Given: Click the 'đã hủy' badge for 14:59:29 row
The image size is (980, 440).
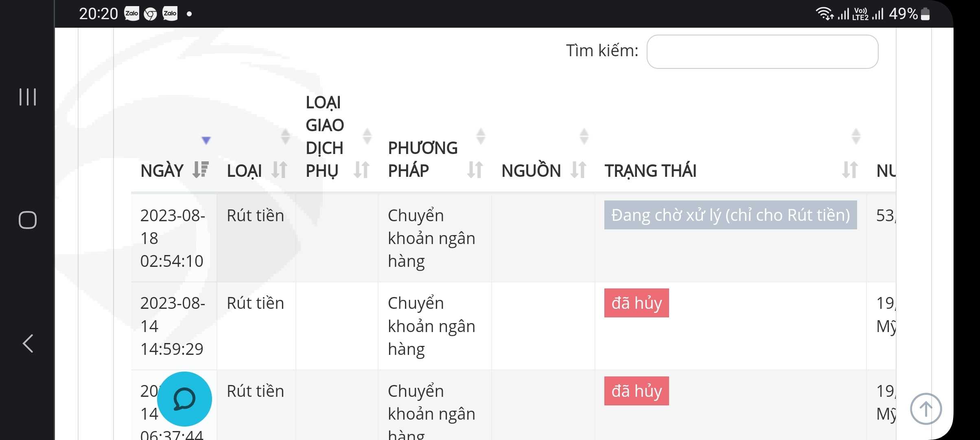Looking at the screenshot, I should click(x=637, y=303).
